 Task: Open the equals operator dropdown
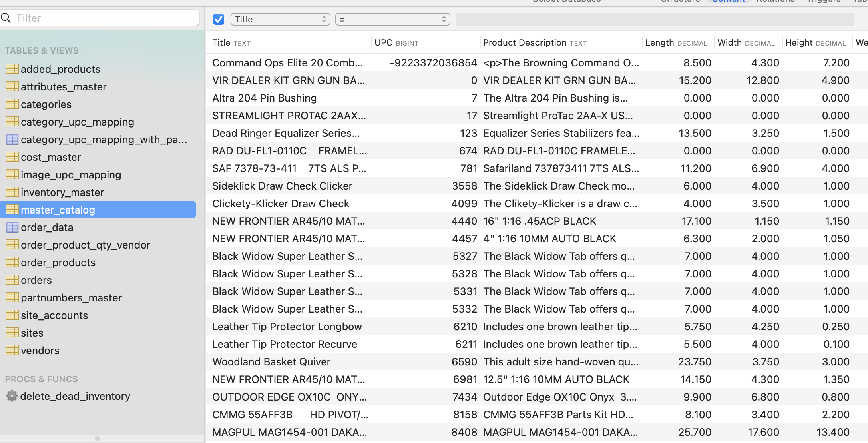[x=393, y=19]
